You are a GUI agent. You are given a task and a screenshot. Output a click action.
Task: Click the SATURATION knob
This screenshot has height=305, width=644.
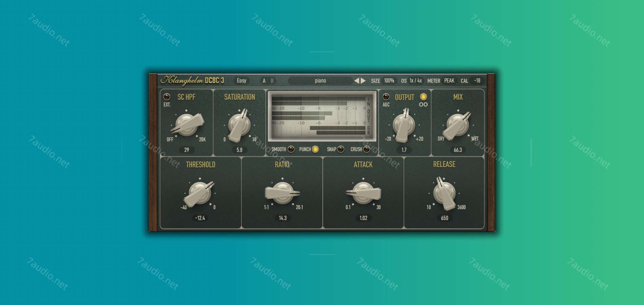[239, 125]
